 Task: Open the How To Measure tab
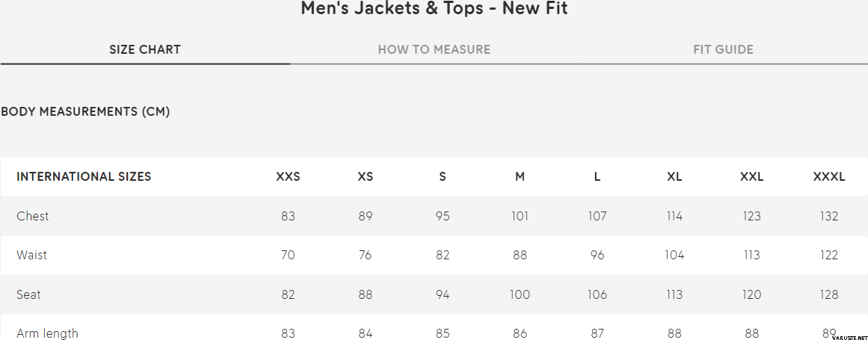pyautogui.click(x=434, y=50)
